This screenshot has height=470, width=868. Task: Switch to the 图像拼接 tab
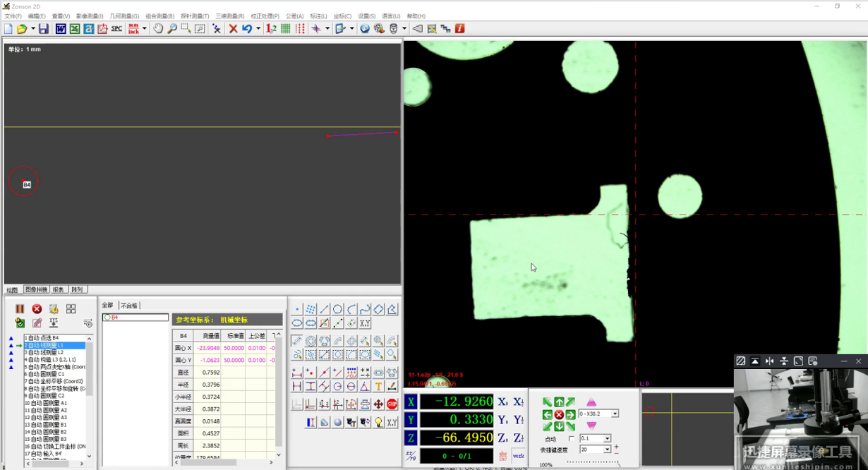coord(36,289)
